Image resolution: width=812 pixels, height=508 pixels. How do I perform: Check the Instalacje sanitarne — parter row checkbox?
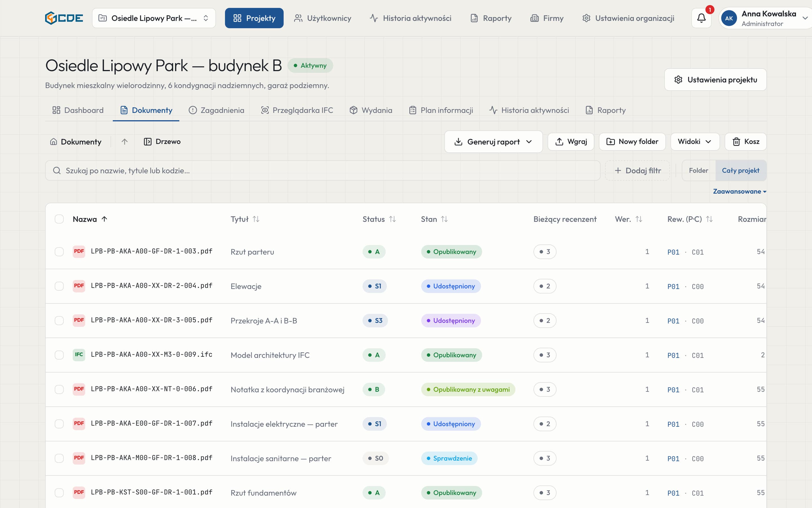[59, 458]
